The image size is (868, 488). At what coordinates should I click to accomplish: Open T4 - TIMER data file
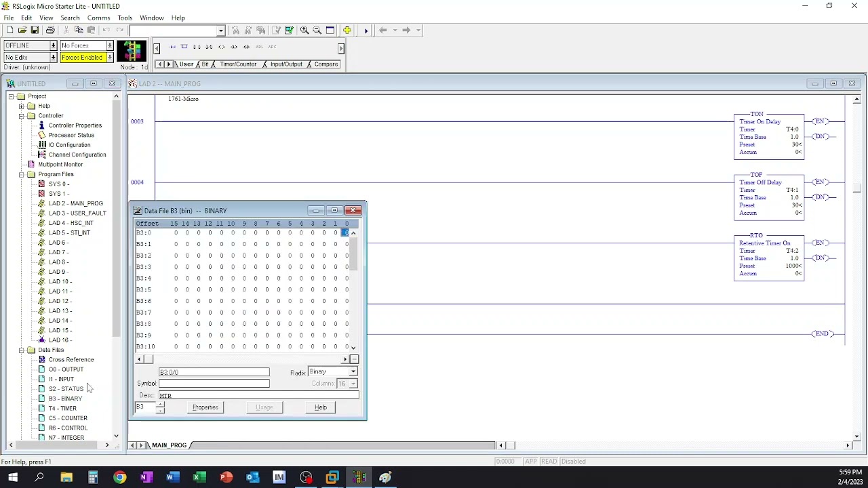[62, 408]
